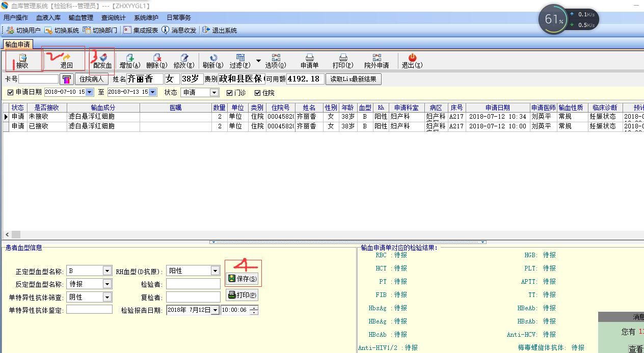Open the 状态 status dropdown
The image size is (644, 353).
pyautogui.click(x=214, y=92)
